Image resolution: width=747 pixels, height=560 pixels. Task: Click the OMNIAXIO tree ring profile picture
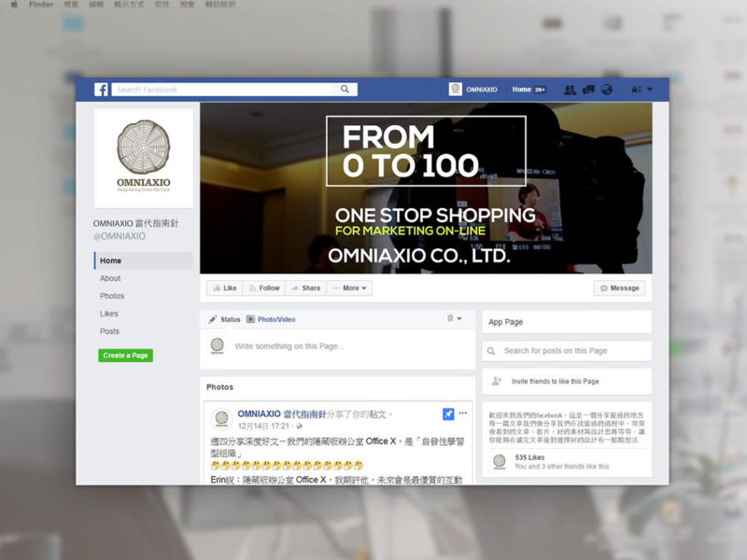click(144, 158)
